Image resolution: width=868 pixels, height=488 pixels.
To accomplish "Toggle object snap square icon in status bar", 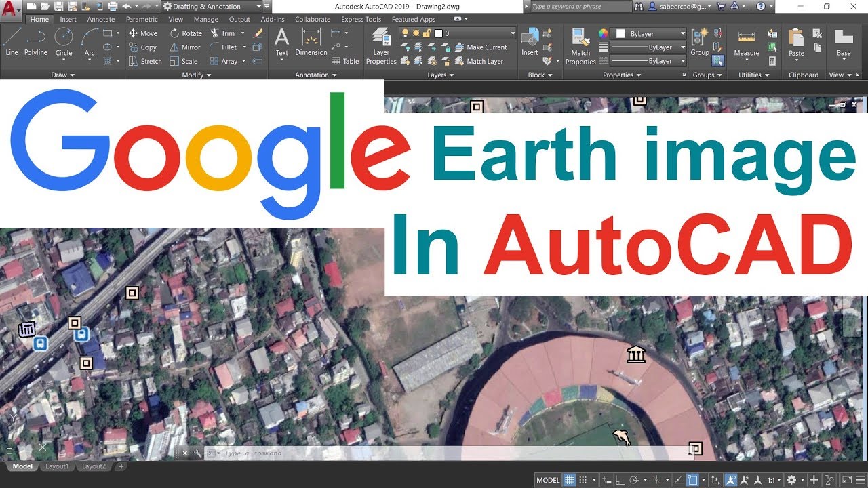I will click(x=692, y=480).
